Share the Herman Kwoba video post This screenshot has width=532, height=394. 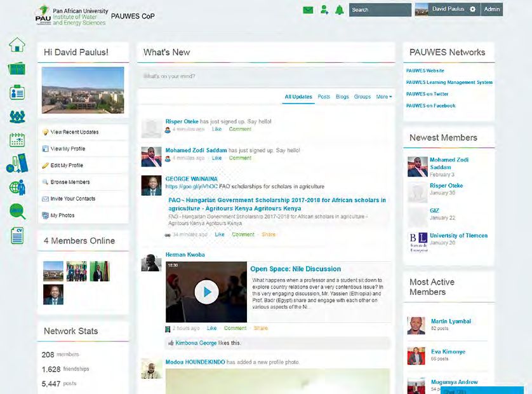260,328
